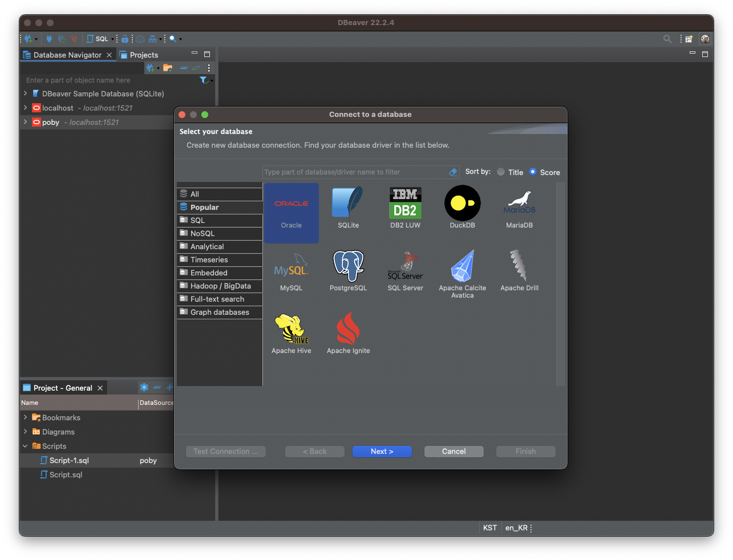This screenshot has width=733, height=560.
Task: Select the Project - General tab
Action: [63, 388]
